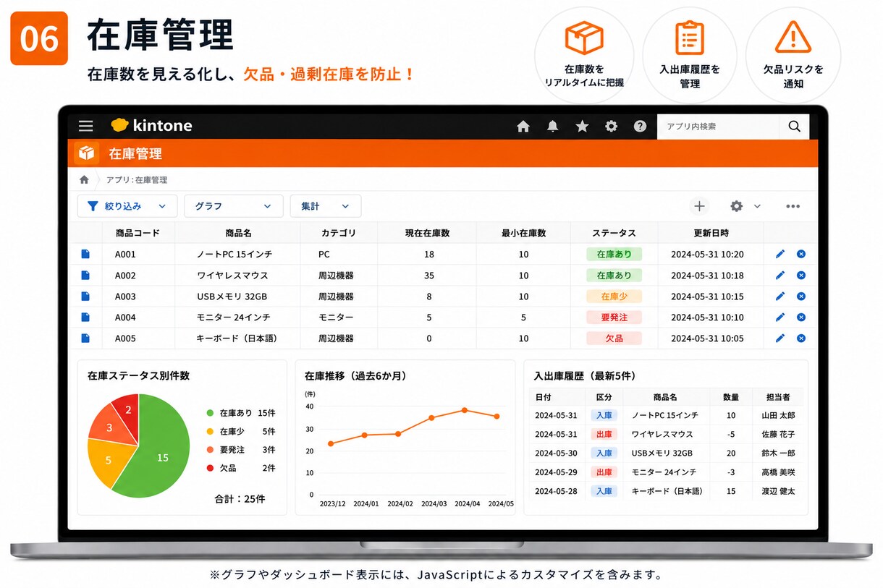The height and width of the screenshot is (588, 883).
Task: Click the 在庫数をリアルタイムに把握 box icon
Action: click(x=584, y=37)
